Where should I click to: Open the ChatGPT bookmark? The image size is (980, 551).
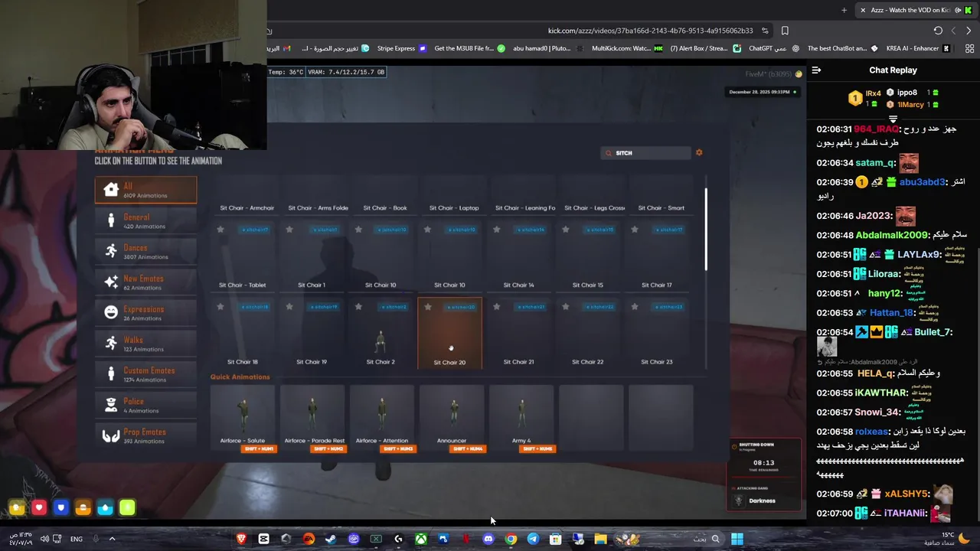[x=774, y=48]
